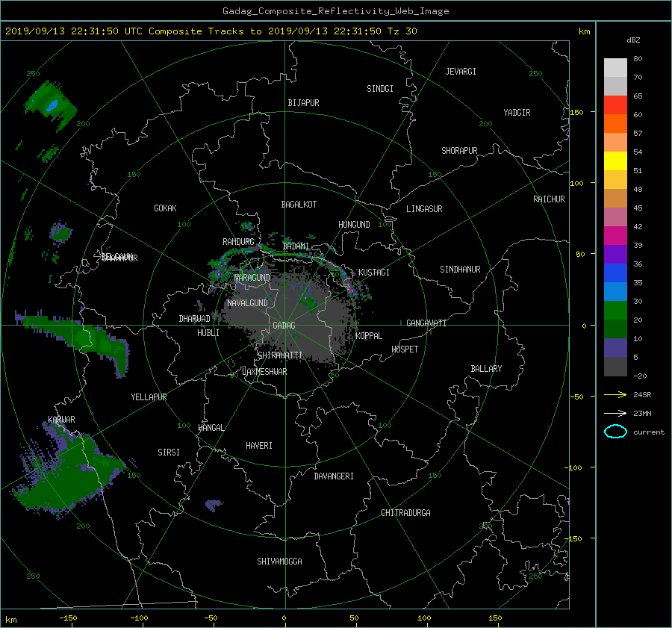
Task: Click the '23MN' legend label
Action: click(642, 413)
